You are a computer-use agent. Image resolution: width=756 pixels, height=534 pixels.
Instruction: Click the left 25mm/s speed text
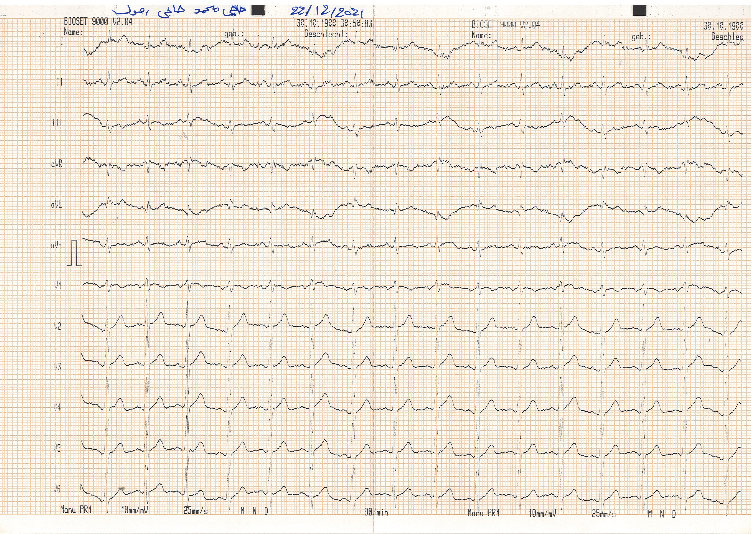coord(196,511)
